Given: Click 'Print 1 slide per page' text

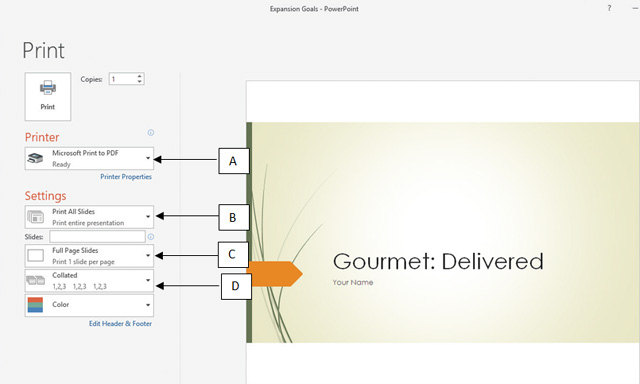Looking at the screenshot, I should [x=83, y=262].
